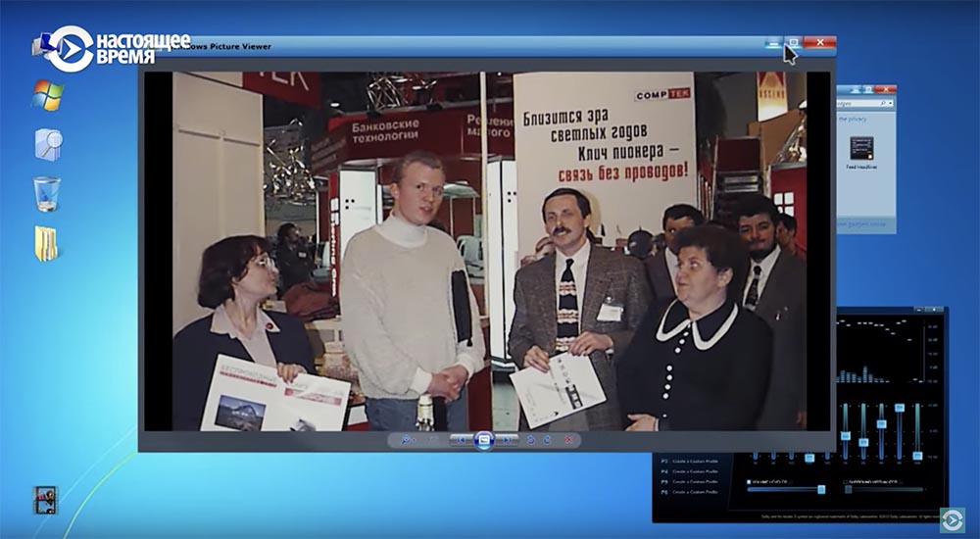Image resolution: width=980 pixels, height=539 pixels.
Task: Click the equalizer band handle raised to the top
Action: point(900,408)
